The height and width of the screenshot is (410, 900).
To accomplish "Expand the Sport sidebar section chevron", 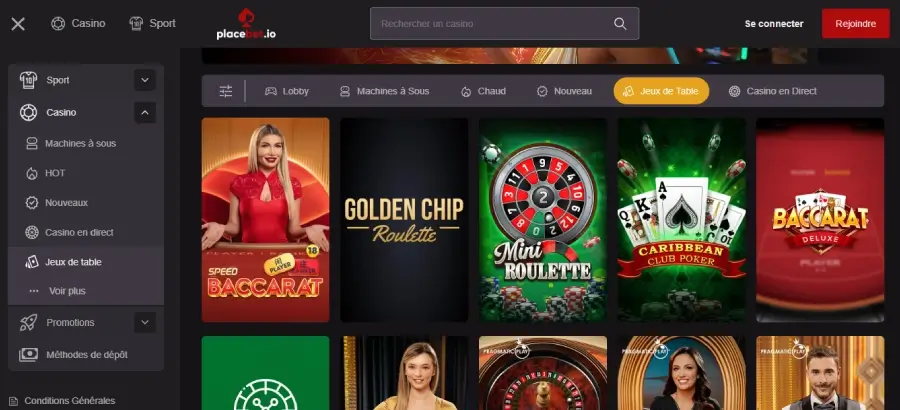I will [145, 80].
